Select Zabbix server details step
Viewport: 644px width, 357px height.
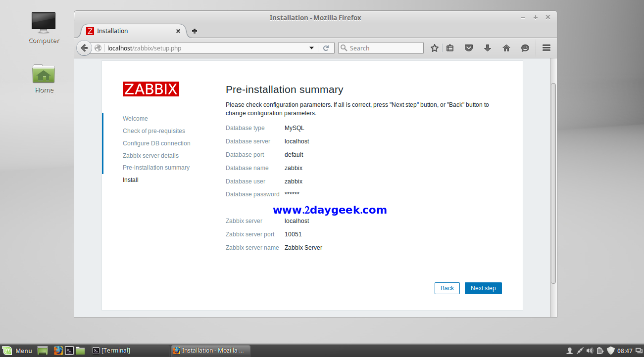point(150,156)
